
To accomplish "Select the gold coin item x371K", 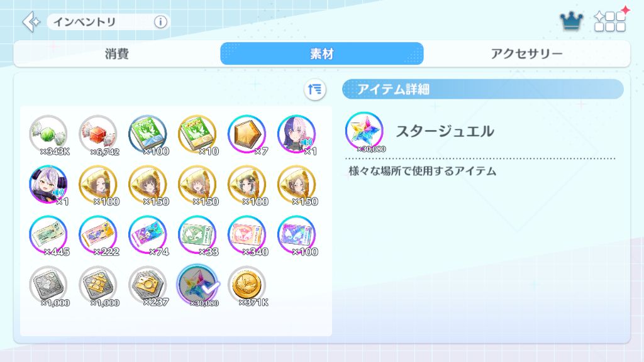I will pyautogui.click(x=247, y=286).
